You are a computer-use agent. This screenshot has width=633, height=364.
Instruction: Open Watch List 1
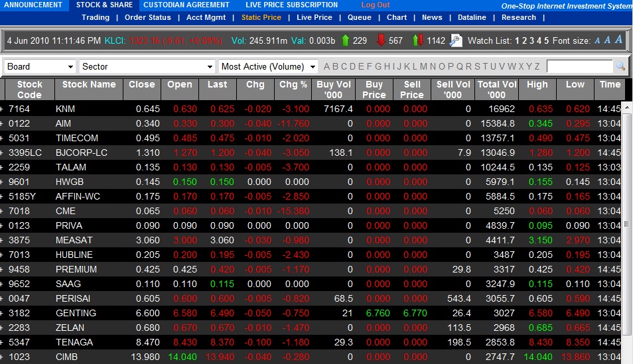point(517,40)
